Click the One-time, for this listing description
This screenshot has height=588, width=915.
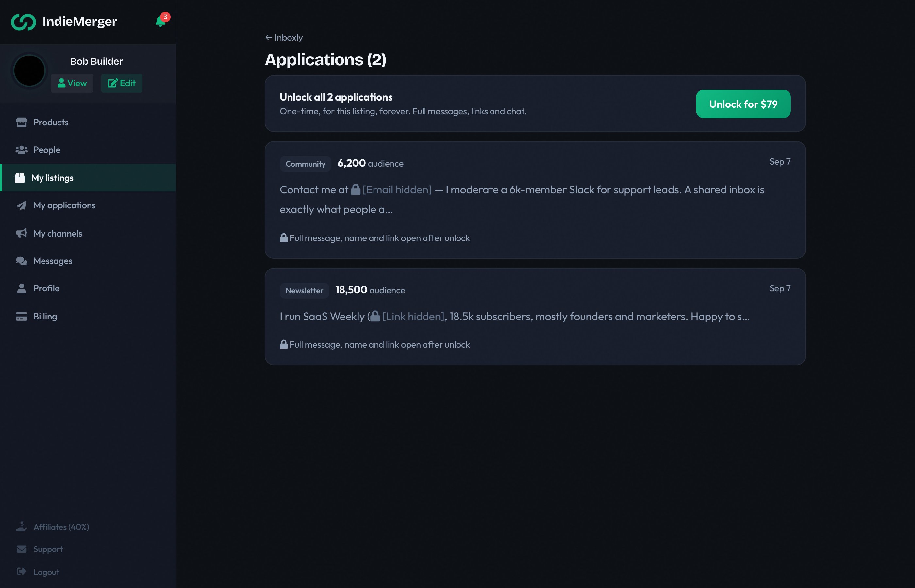click(x=403, y=111)
